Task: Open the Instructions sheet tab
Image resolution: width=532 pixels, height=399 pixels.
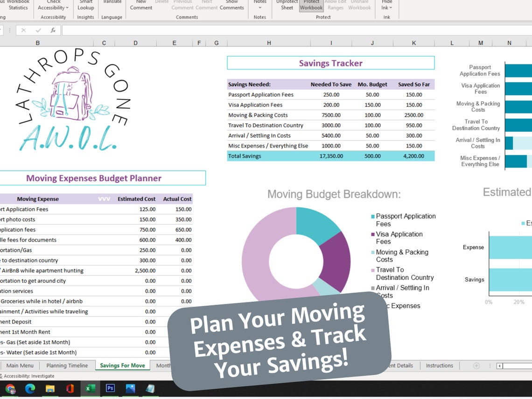Action: [x=439, y=365]
